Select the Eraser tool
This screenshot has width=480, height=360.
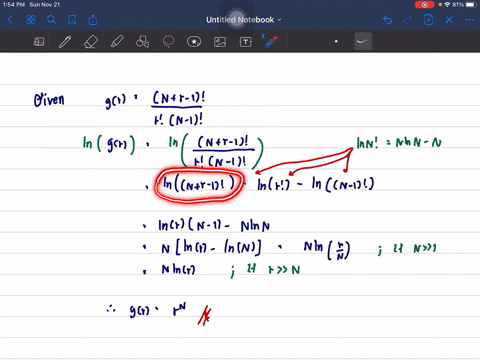click(91, 42)
